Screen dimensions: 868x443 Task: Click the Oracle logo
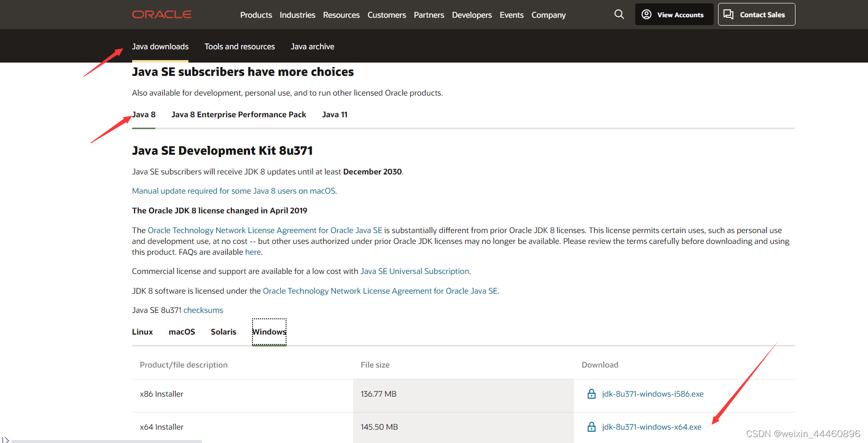162,15
